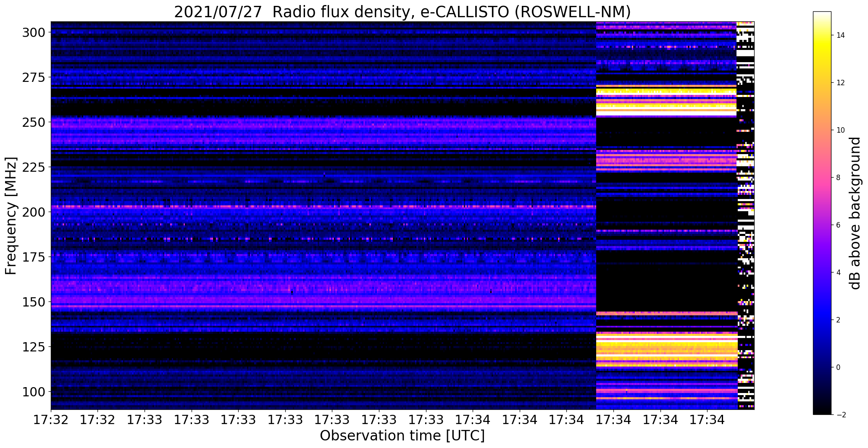This screenshot has width=868, height=448.
Task: Select the 225 tick on frequency axis
Action: 34,167
